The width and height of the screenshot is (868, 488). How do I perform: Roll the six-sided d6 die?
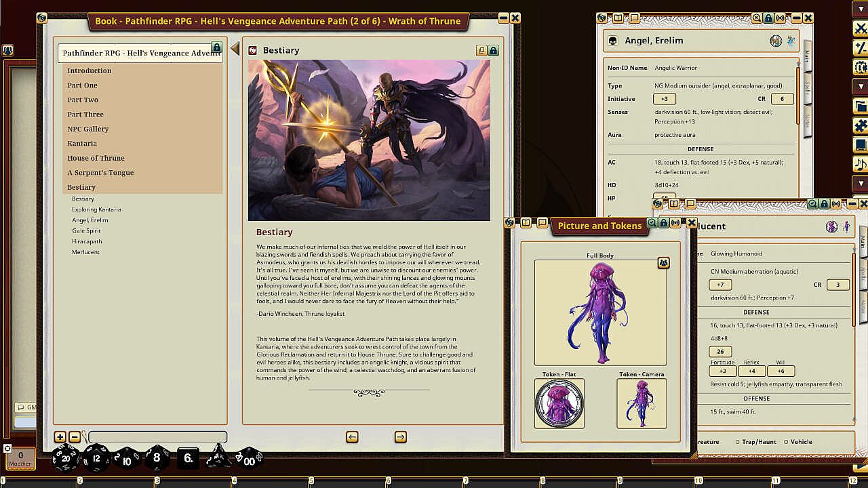[189, 458]
